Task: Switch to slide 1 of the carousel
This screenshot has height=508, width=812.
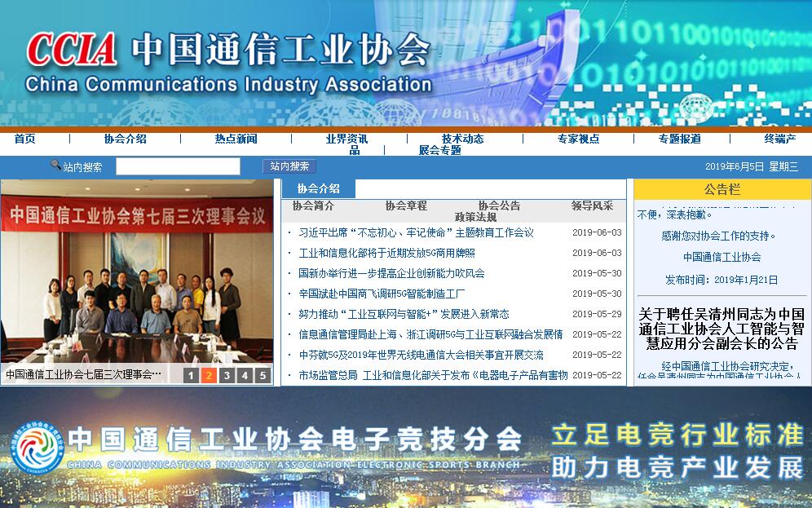Action: 190,375
